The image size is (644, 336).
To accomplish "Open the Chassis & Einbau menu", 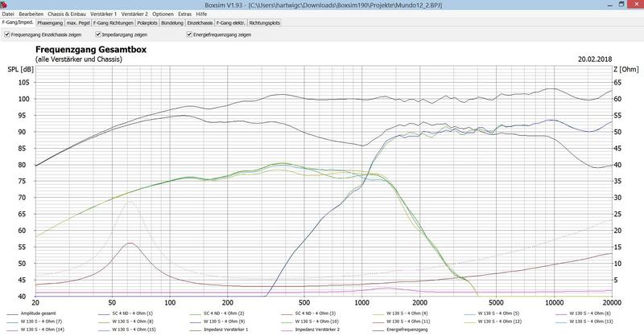I will [67, 14].
